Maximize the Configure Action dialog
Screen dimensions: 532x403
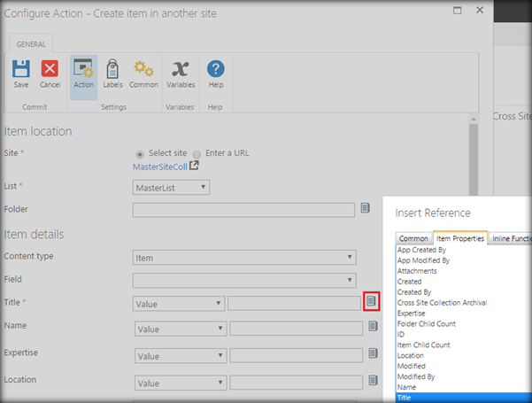click(x=458, y=10)
